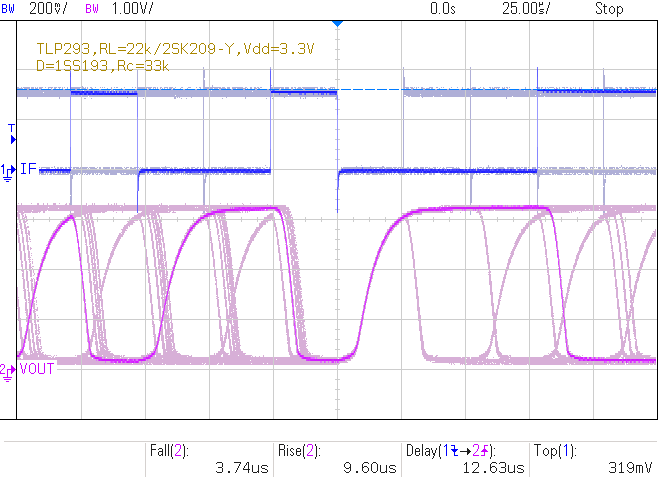This screenshot has height=477, width=658.
Task: Click the 319mV Top measurement value
Action: click(x=630, y=467)
